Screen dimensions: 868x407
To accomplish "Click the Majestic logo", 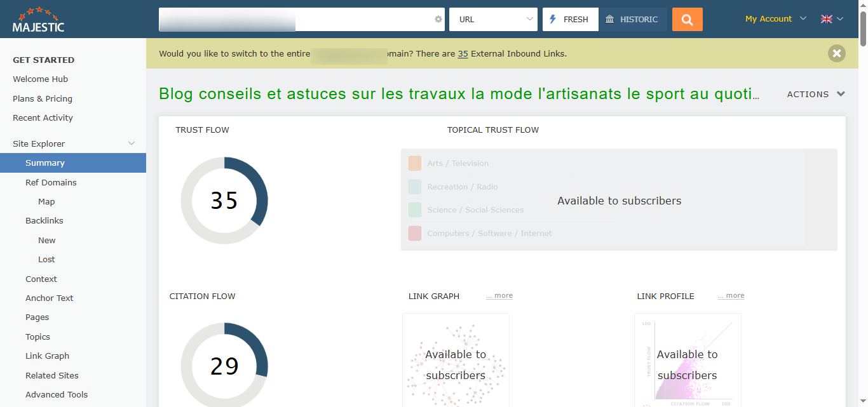I will tap(39, 20).
